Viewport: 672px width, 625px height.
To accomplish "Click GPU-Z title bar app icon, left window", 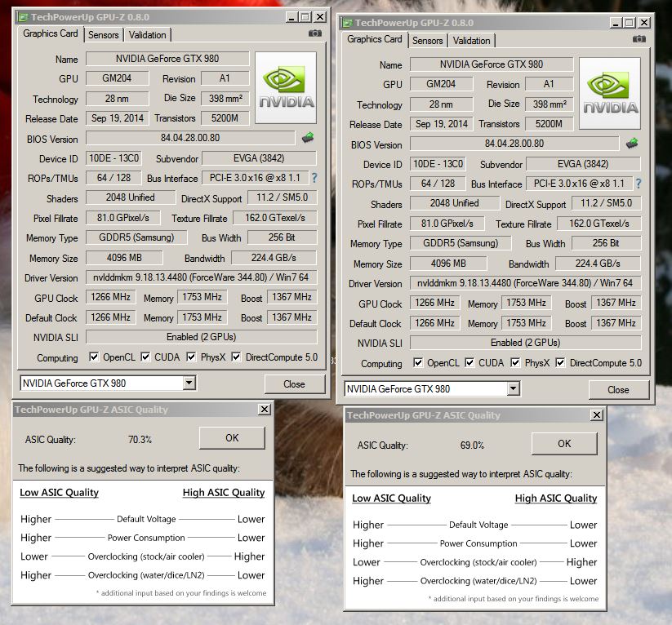I will pos(22,18).
